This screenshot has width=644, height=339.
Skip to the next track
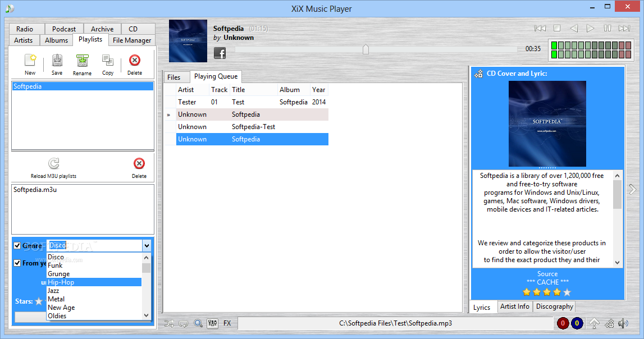(x=624, y=28)
